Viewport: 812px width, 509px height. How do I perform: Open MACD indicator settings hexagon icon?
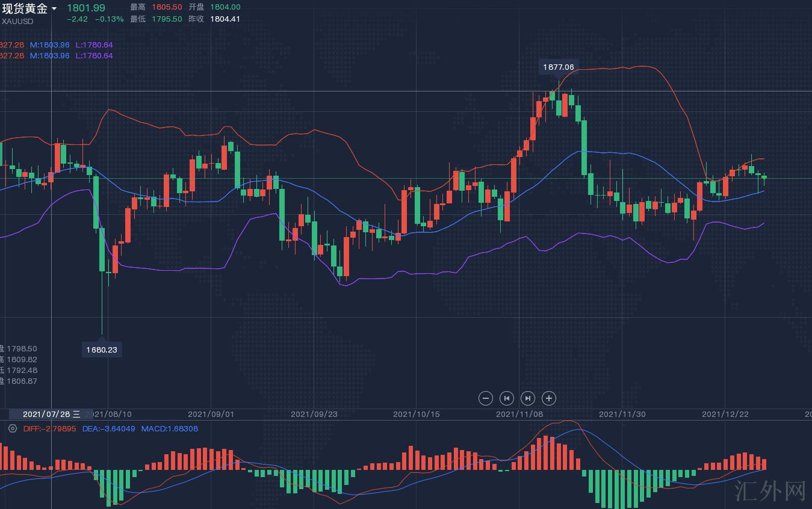point(13,428)
